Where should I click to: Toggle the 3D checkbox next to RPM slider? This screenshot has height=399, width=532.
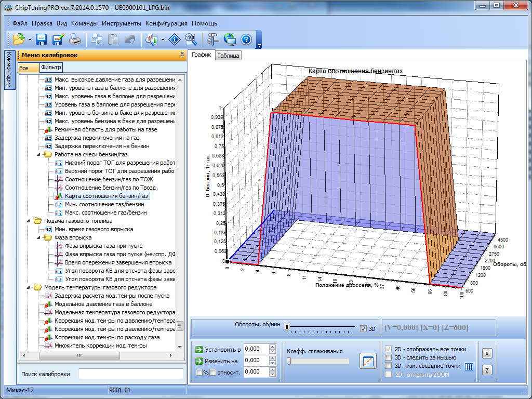[364, 328]
